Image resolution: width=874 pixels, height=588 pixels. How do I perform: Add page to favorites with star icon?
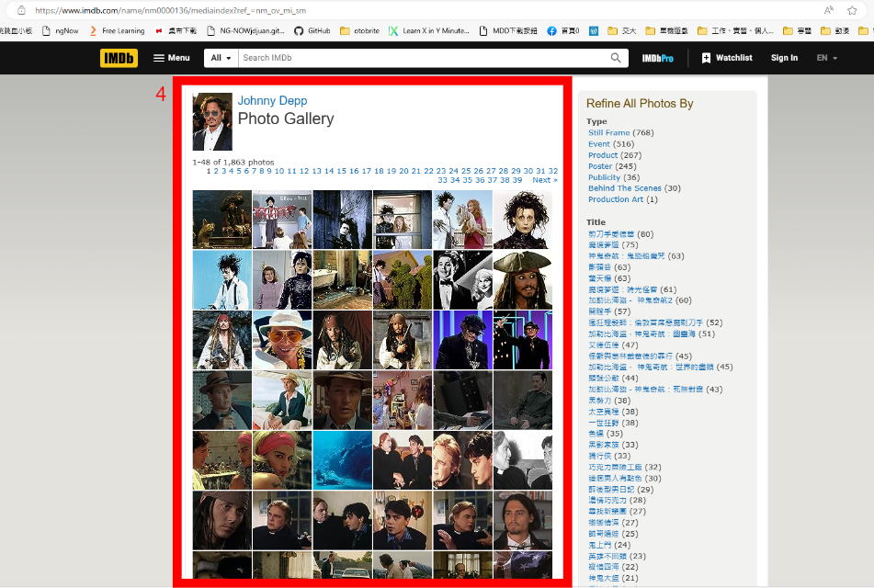point(852,10)
